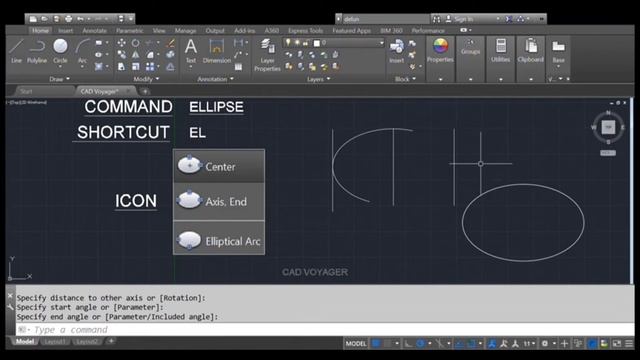
Task: Click the Copy tool in Modify panel
Action: click(121, 54)
